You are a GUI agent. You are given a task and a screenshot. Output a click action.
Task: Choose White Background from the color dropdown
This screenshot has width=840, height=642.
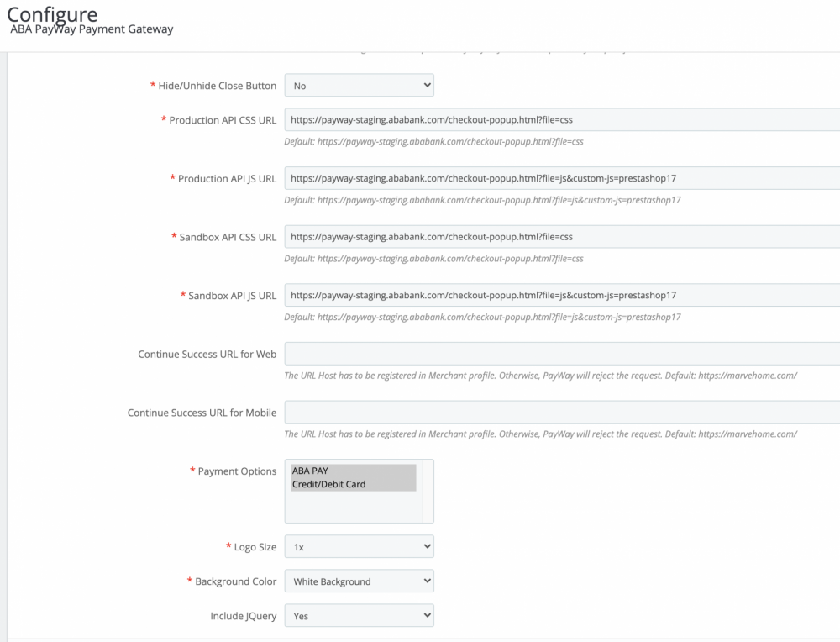click(359, 581)
